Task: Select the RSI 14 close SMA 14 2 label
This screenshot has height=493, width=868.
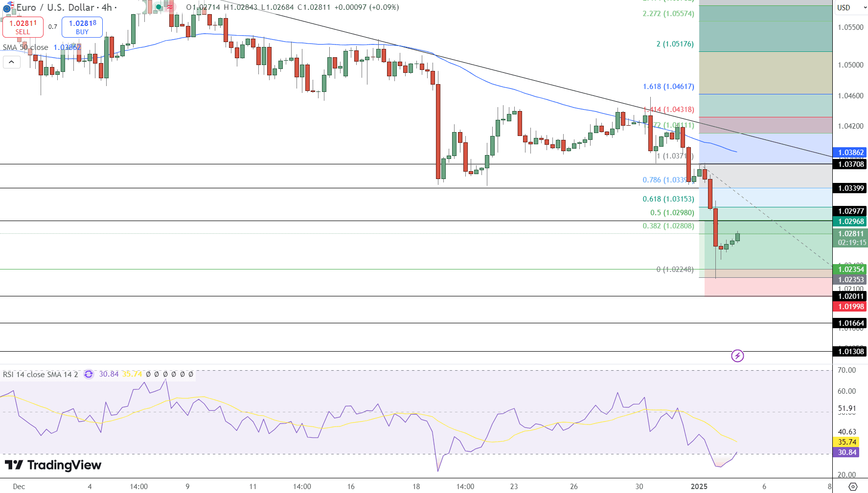Action: 40,374
